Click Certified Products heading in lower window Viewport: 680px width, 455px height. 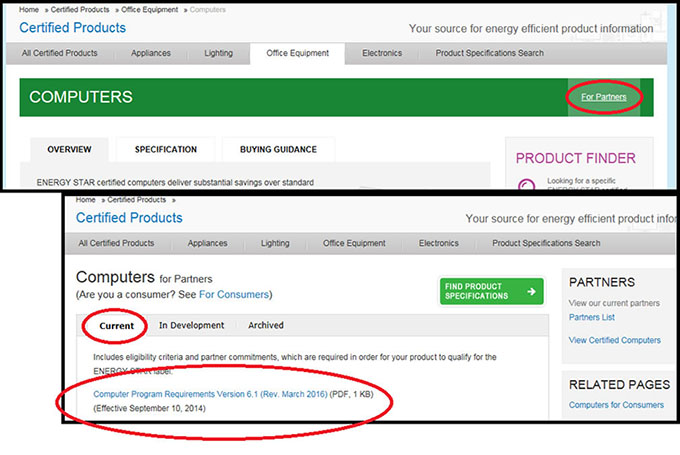click(129, 218)
